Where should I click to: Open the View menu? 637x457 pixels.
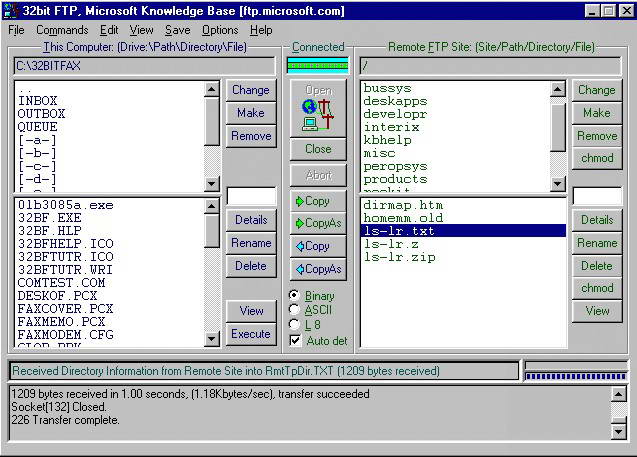141,30
